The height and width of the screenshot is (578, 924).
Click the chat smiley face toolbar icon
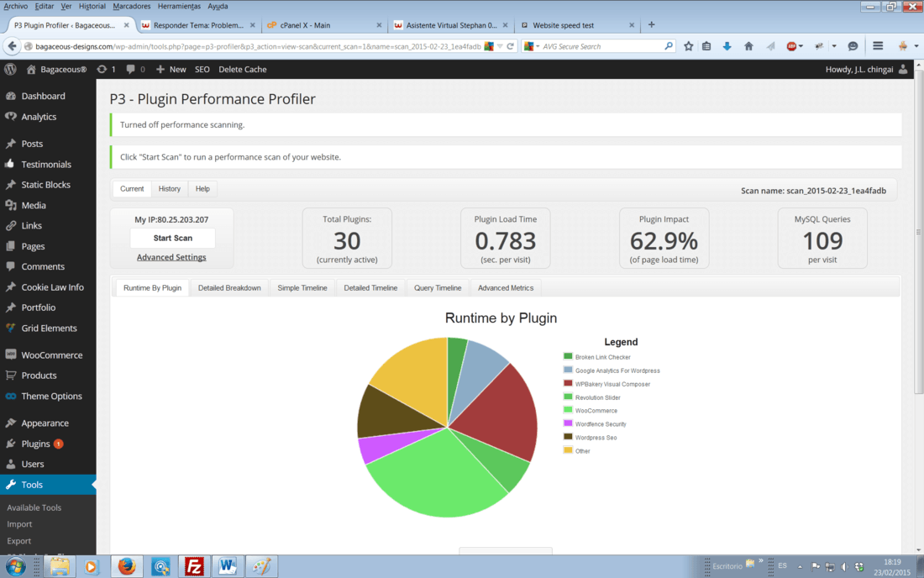click(853, 46)
